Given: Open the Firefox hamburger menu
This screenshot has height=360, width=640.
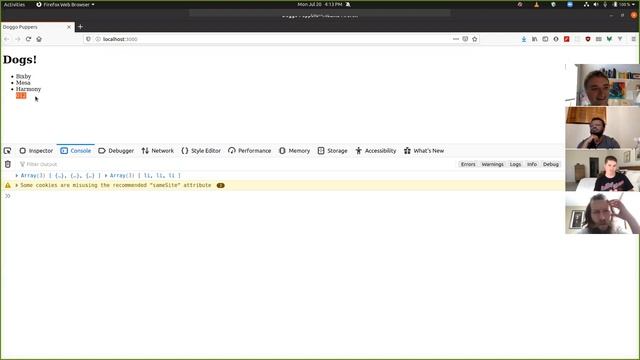Looking at the screenshot, I should 633,39.
